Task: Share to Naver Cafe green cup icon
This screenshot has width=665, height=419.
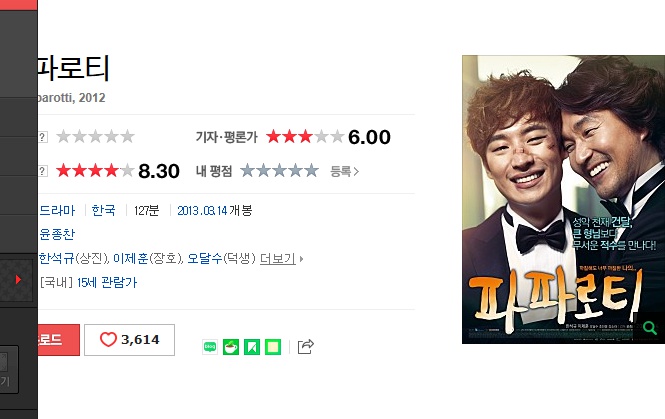Action: pyautogui.click(x=231, y=347)
